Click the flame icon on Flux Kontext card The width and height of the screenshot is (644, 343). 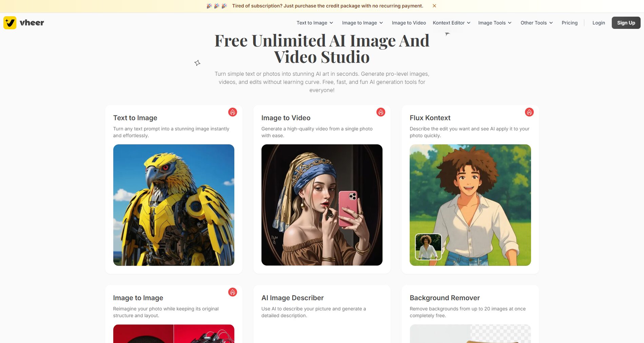(x=529, y=112)
